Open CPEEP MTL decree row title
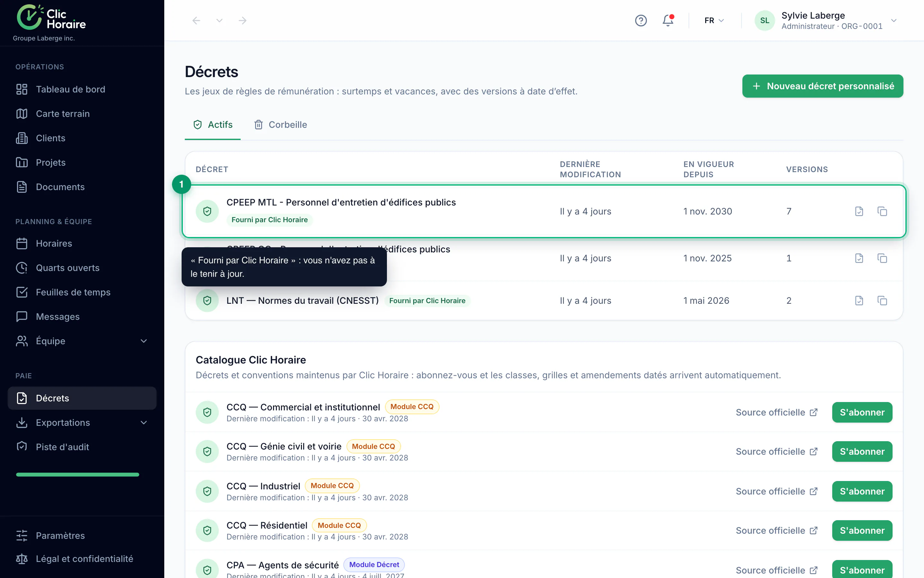 pos(341,202)
